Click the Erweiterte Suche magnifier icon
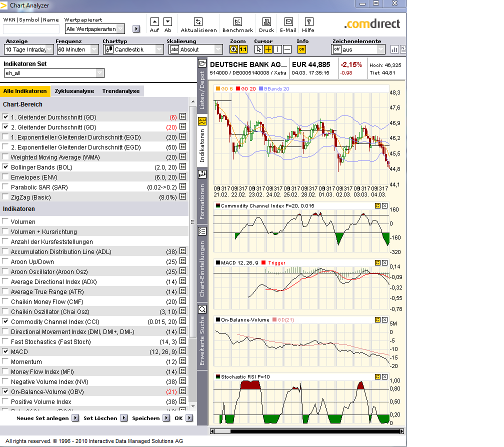 pyautogui.click(x=202, y=309)
